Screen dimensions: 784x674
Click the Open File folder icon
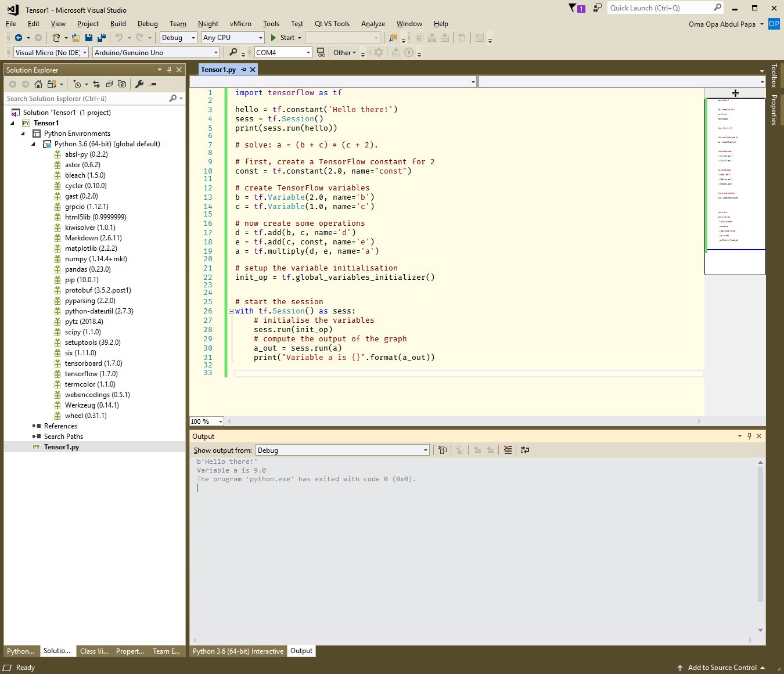click(76, 38)
